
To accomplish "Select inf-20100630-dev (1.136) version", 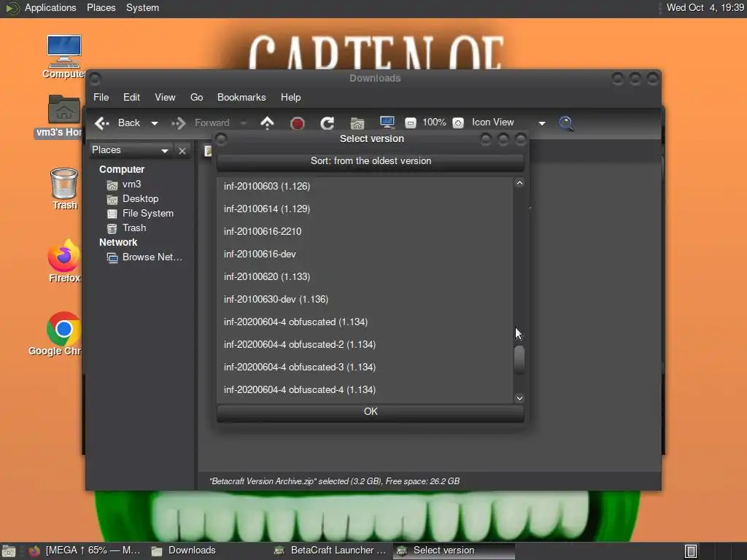I will tap(365, 300).
